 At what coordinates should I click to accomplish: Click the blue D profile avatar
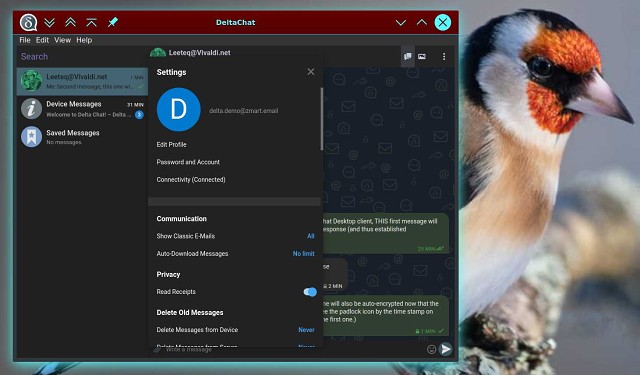tap(179, 109)
